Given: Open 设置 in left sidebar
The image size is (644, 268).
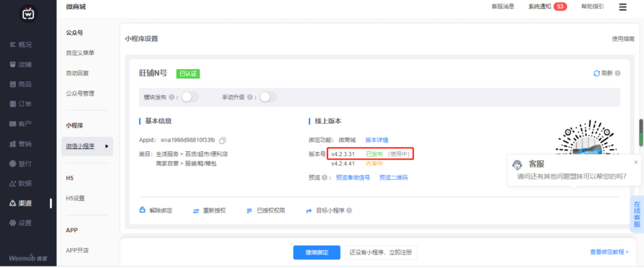Looking at the screenshot, I should click(x=20, y=223).
